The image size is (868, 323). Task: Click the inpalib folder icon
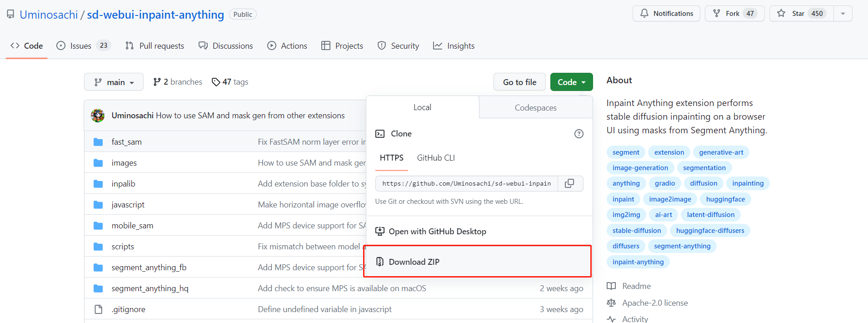click(x=98, y=184)
